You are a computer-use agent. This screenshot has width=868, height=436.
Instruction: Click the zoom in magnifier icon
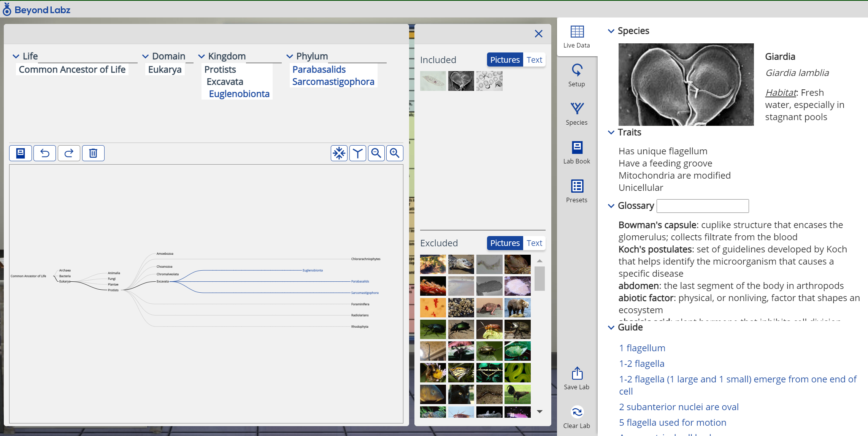tap(395, 153)
